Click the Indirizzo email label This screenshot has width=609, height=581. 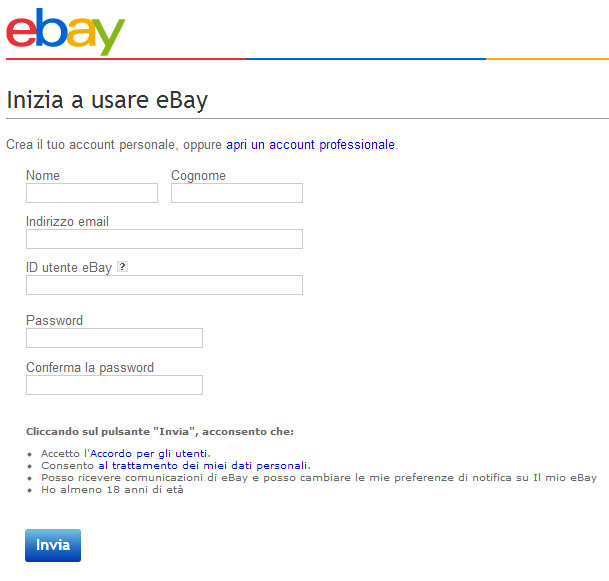tap(68, 221)
